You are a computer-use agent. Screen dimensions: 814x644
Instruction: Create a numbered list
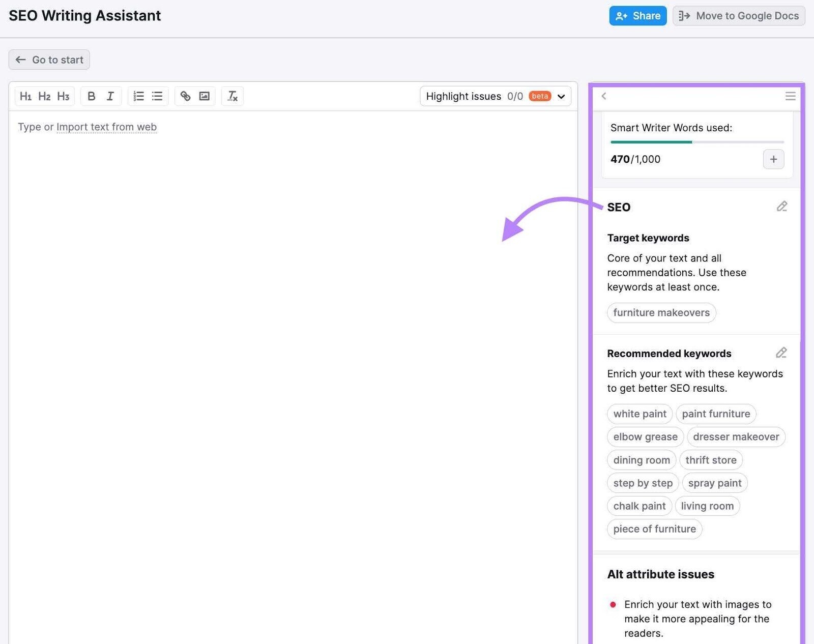point(138,96)
